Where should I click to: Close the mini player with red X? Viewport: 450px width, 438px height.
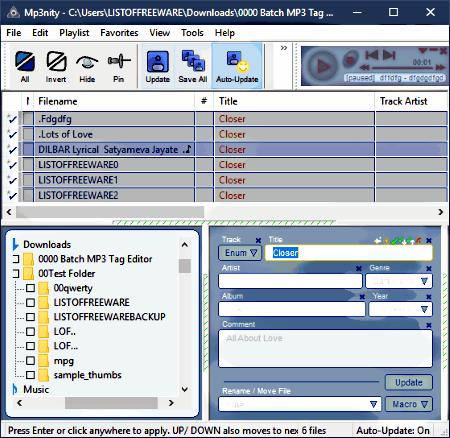(443, 51)
